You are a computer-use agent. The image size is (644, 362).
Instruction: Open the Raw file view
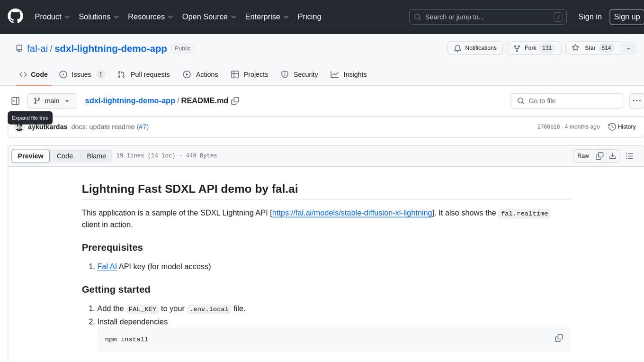(x=583, y=156)
